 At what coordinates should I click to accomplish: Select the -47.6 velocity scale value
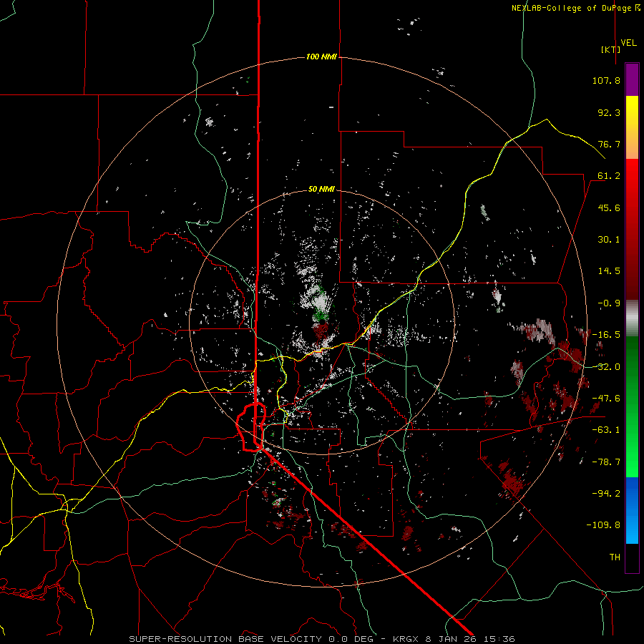point(606,399)
